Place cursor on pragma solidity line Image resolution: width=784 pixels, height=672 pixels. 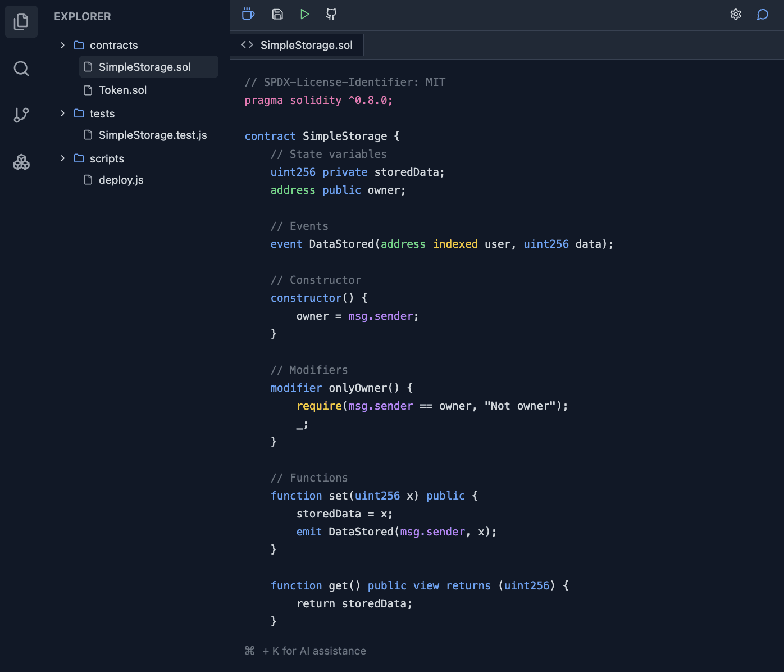click(318, 100)
